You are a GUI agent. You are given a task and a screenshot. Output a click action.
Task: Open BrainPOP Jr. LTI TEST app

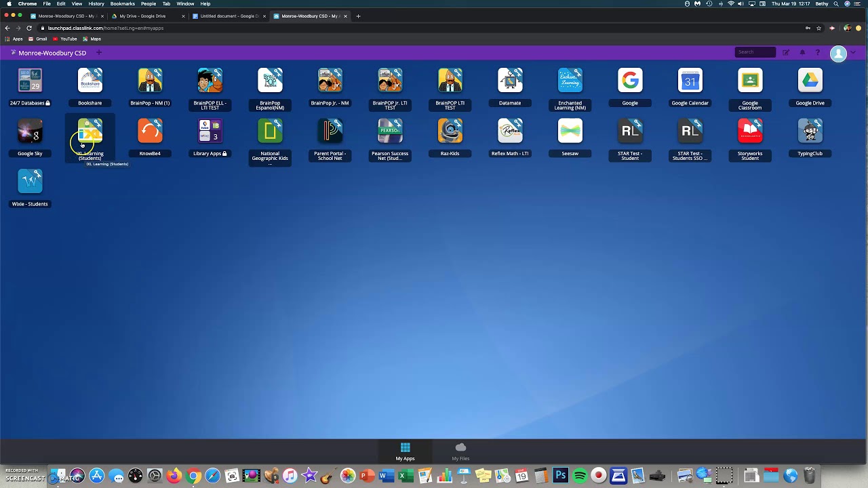(x=390, y=81)
